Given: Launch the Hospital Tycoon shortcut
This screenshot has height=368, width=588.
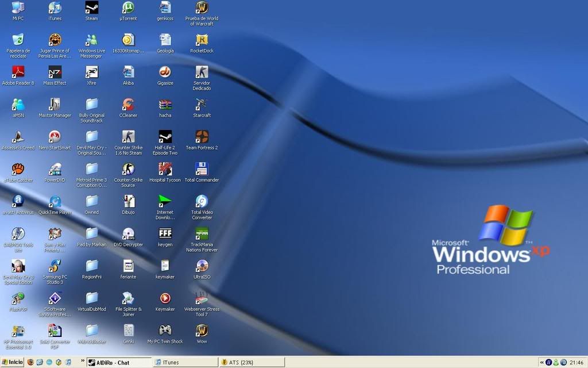Looking at the screenshot, I should [x=165, y=172].
